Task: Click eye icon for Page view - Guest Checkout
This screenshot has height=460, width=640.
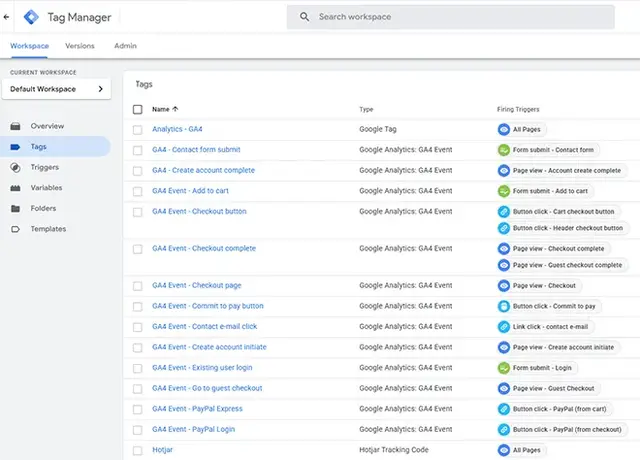Action: pos(504,388)
